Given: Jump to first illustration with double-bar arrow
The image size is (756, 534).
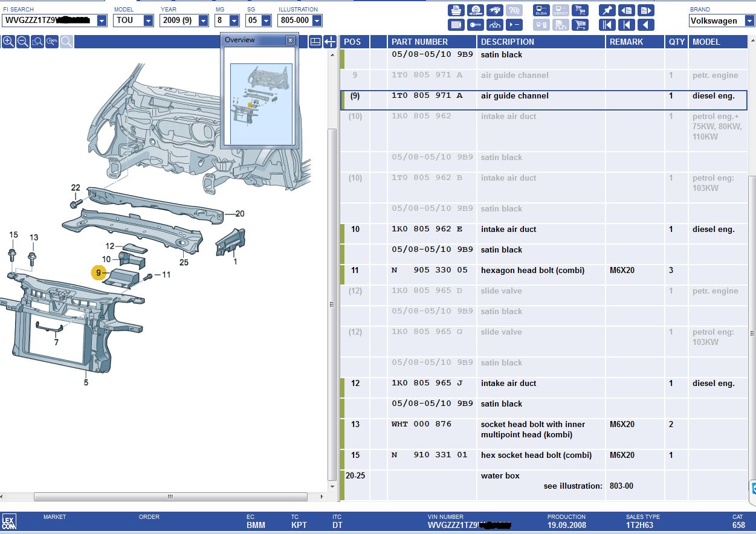Looking at the screenshot, I should tap(607, 25).
